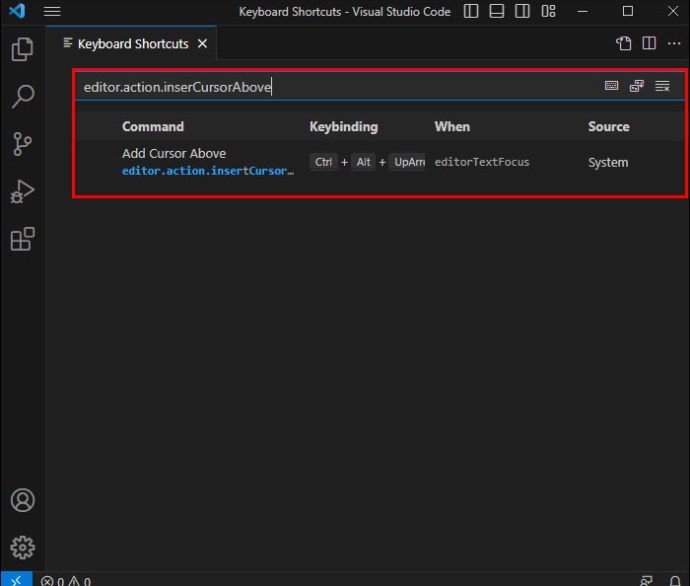
Task: Minimize the Visual Studio Code window
Action: tap(583, 11)
